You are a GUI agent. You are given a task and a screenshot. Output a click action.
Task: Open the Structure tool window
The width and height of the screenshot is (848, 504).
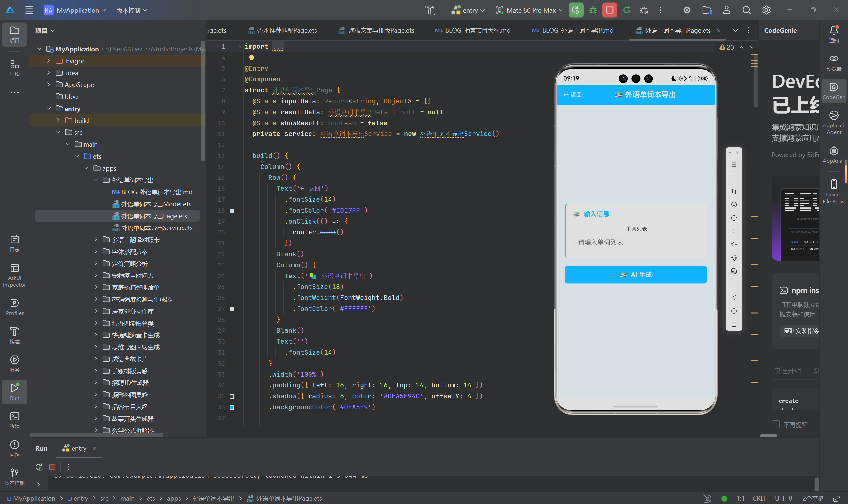click(14, 68)
